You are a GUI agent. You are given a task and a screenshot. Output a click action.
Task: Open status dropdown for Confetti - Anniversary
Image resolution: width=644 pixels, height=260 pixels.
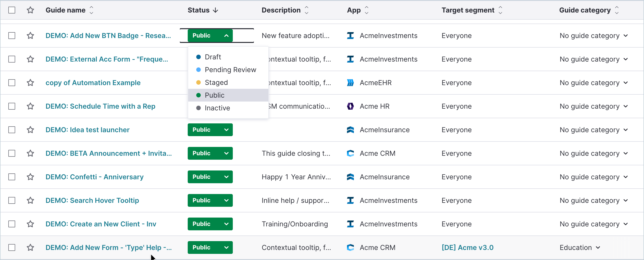click(210, 177)
